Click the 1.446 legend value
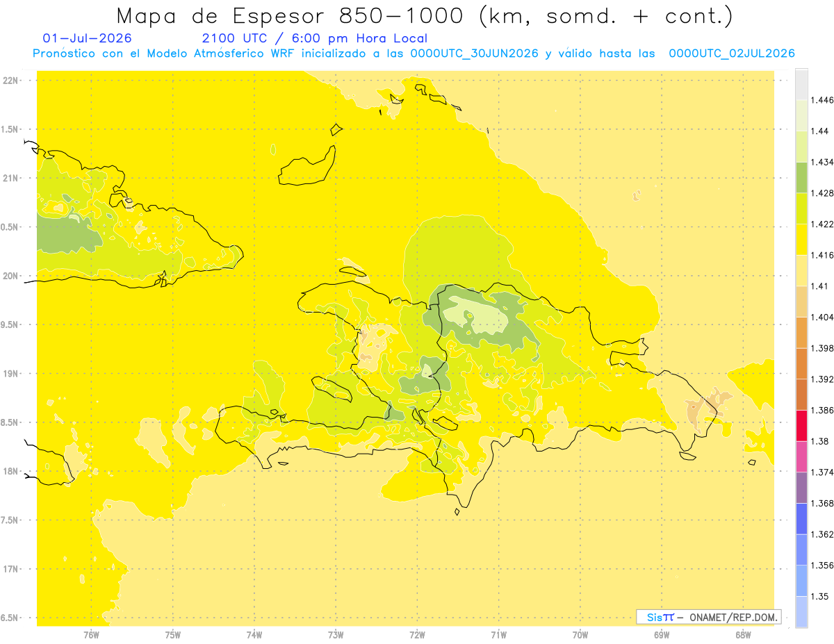 [x=822, y=100]
